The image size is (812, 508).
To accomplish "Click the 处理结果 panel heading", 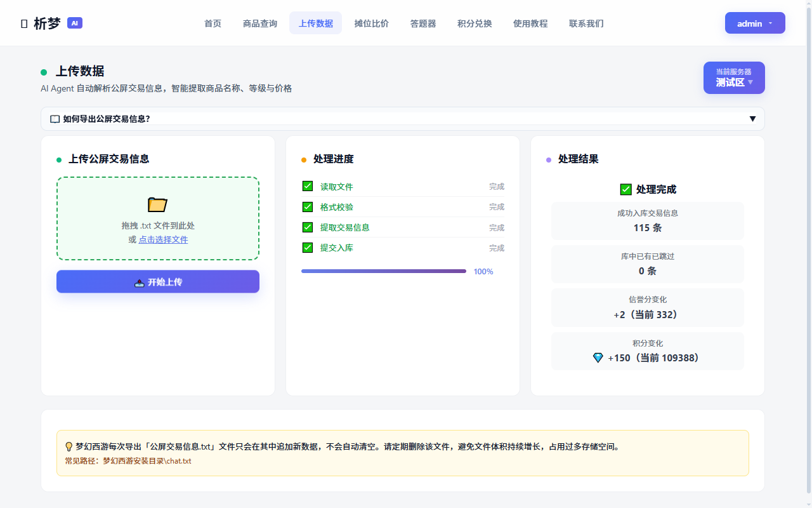I will click(x=578, y=159).
